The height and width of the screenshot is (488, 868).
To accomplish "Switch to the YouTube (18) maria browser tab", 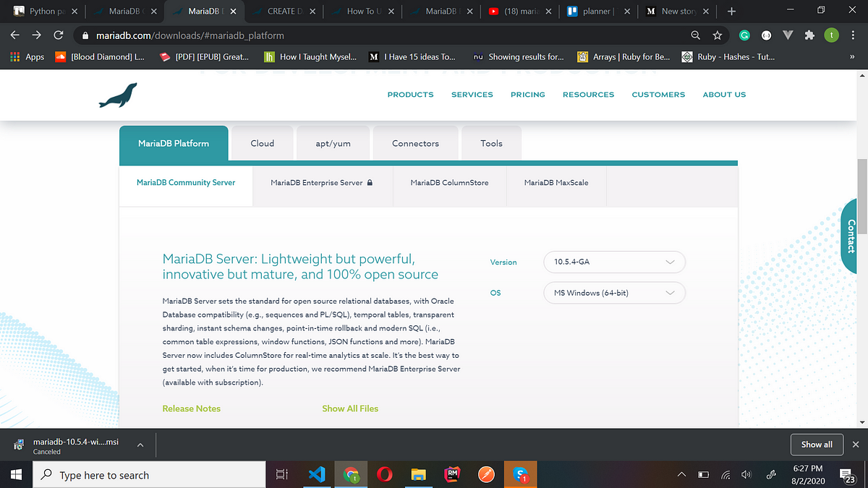I will tap(519, 12).
